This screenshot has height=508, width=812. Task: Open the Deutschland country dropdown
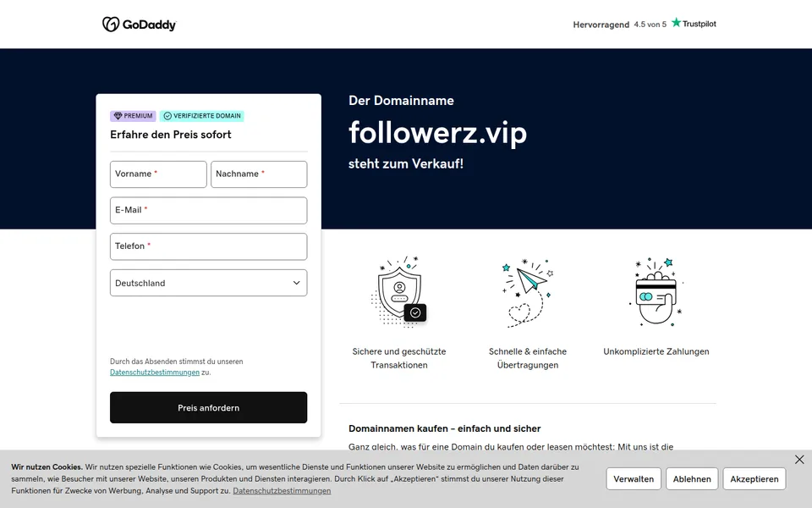point(208,283)
